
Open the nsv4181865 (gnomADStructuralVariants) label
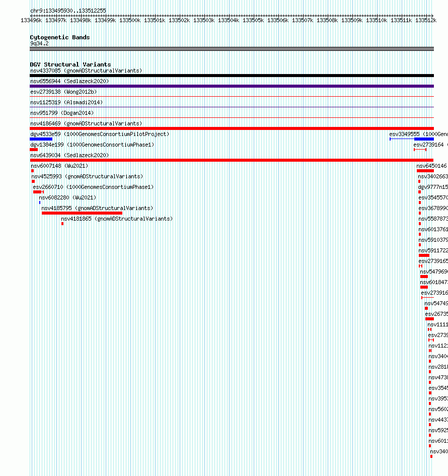point(117,219)
